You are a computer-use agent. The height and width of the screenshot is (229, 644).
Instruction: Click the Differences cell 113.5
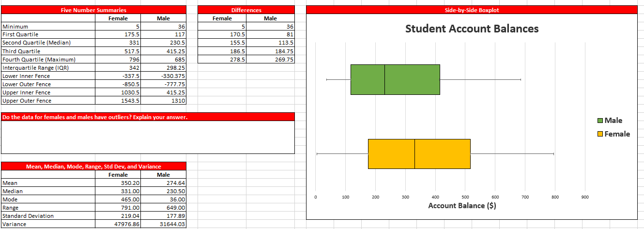[x=271, y=43]
